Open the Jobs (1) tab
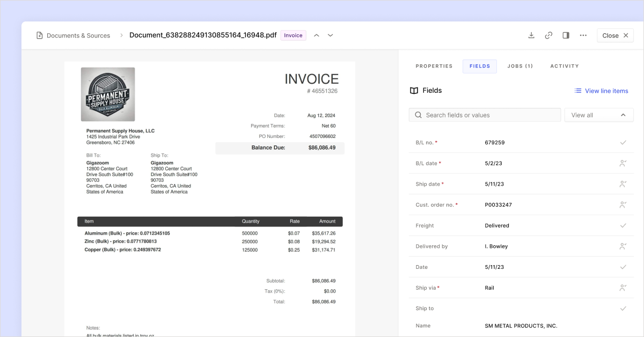Image resolution: width=644 pixels, height=337 pixels. point(520,66)
